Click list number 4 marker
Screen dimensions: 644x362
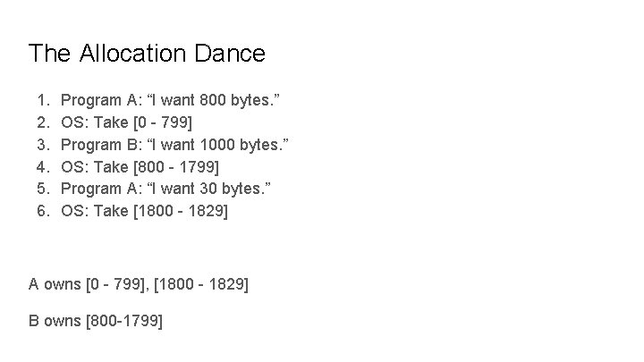44,167
